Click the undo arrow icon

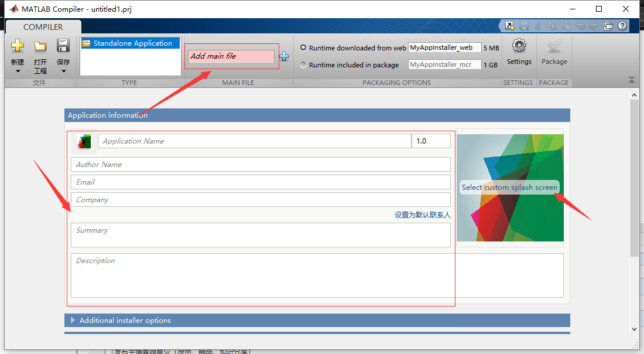(580, 26)
